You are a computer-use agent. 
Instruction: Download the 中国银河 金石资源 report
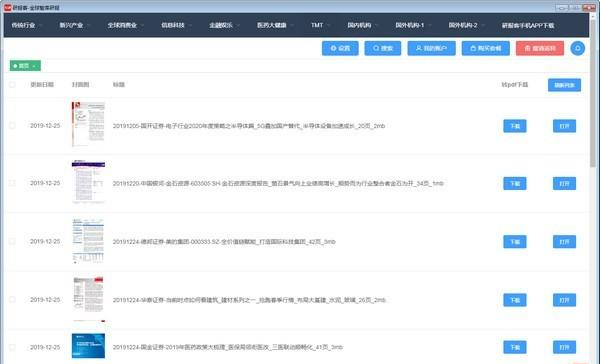coord(515,184)
